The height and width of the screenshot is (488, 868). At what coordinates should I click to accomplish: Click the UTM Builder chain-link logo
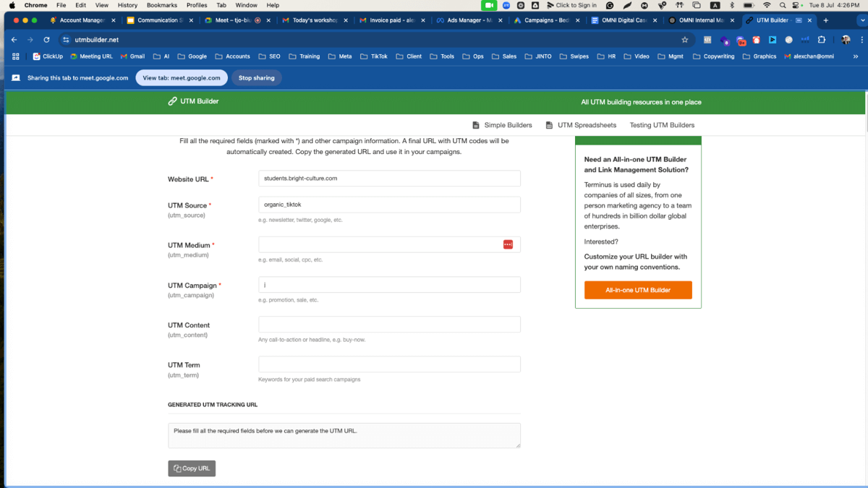tap(172, 102)
